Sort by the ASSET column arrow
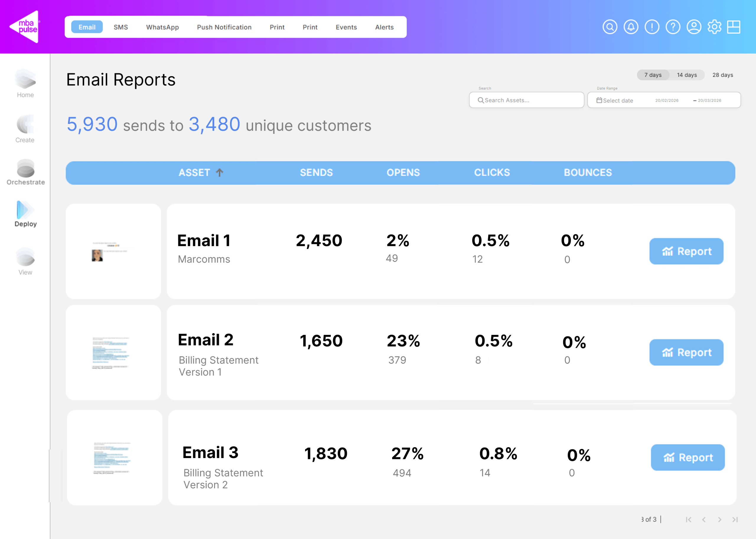756x539 pixels. pyautogui.click(x=219, y=172)
